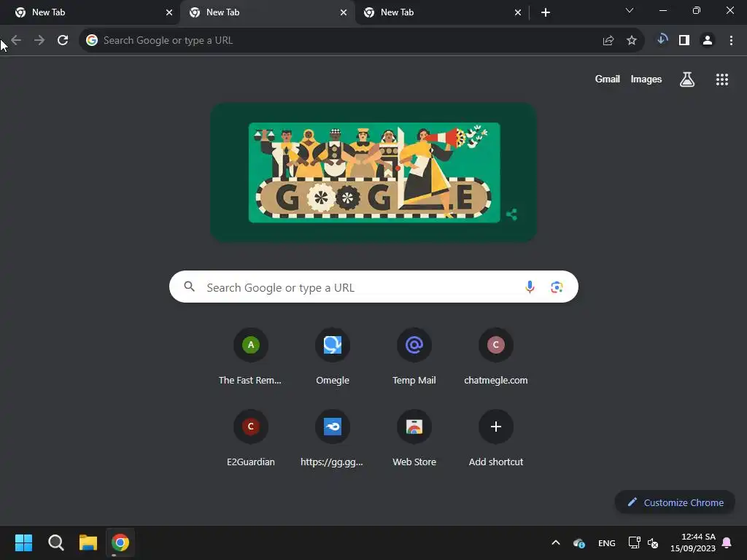Close the third New Tab
The height and width of the screenshot is (560, 747).
click(x=518, y=12)
